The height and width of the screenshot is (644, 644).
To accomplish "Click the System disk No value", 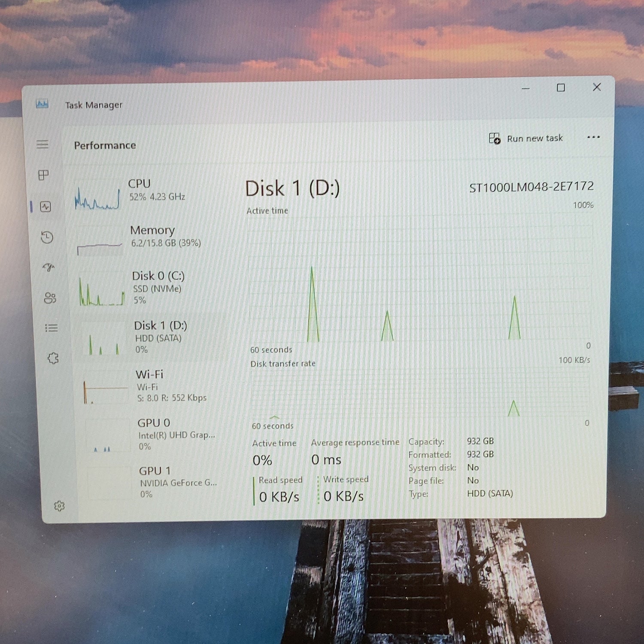I will pos(473,467).
